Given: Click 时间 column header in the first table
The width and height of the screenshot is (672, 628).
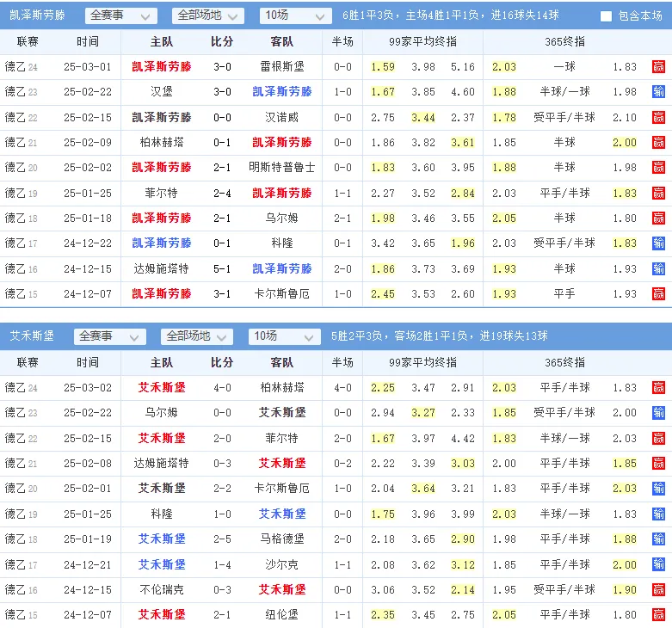Looking at the screenshot, I should 88,41.
